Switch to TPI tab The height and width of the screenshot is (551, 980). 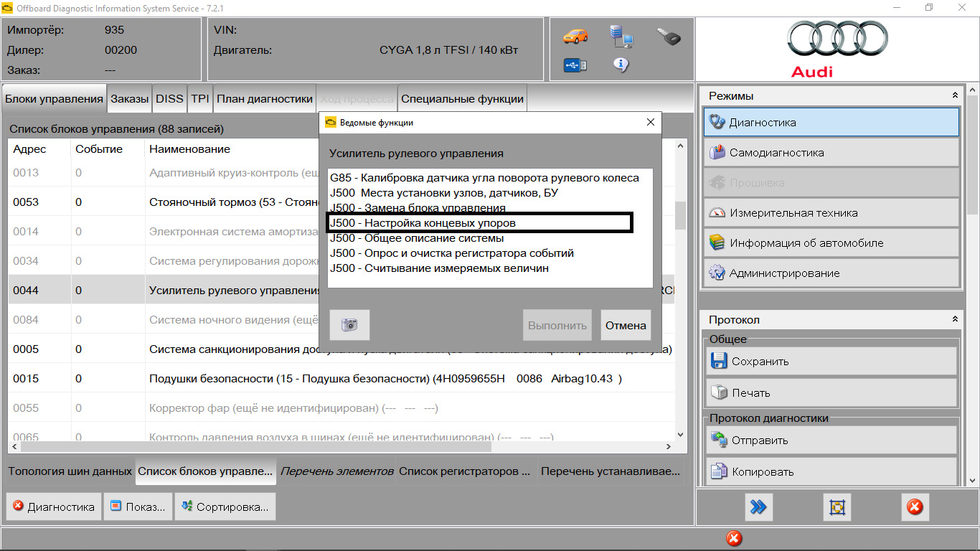coord(199,99)
